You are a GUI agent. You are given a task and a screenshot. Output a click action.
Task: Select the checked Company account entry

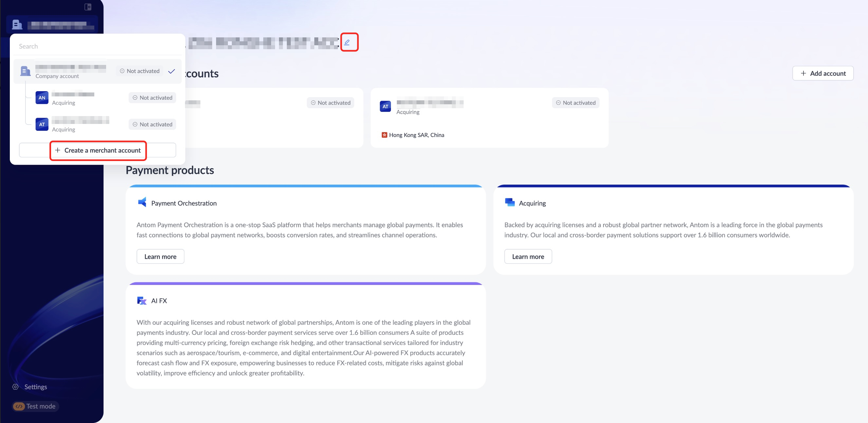pyautogui.click(x=98, y=71)
